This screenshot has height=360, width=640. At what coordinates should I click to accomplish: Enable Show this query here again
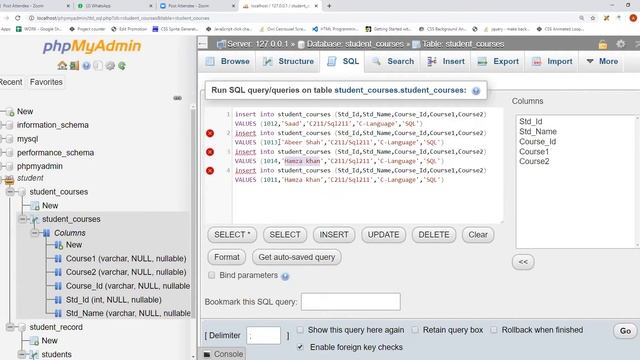point(300,329)
